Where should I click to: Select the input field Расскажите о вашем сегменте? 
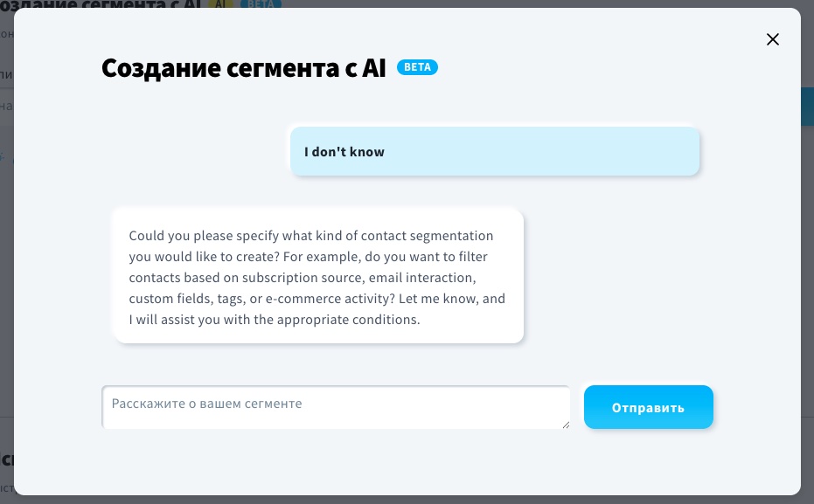336,406
